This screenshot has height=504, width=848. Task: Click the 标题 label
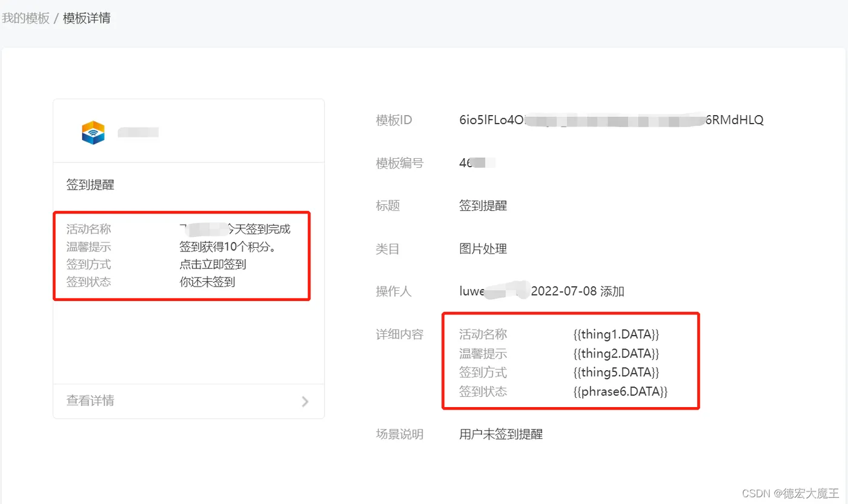388,206
